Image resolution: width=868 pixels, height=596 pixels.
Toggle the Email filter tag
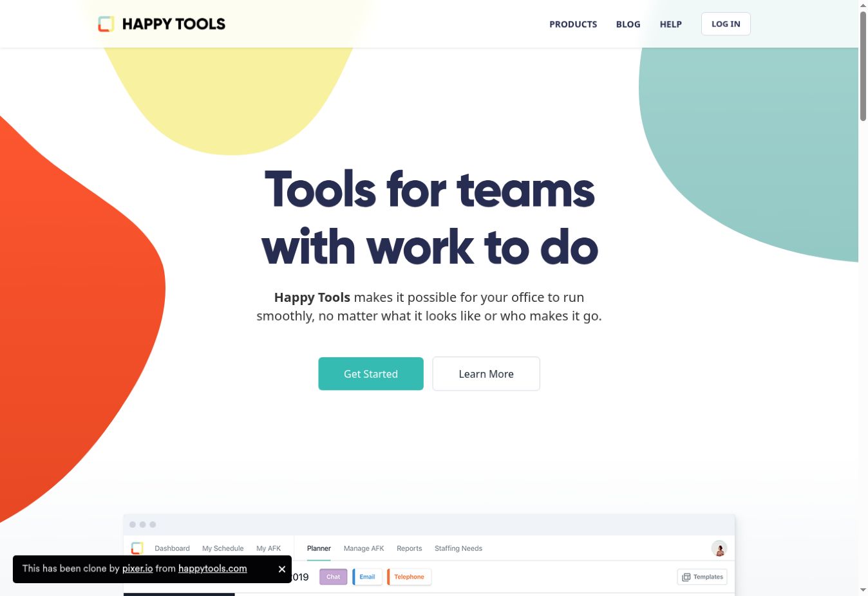(367, 577)
